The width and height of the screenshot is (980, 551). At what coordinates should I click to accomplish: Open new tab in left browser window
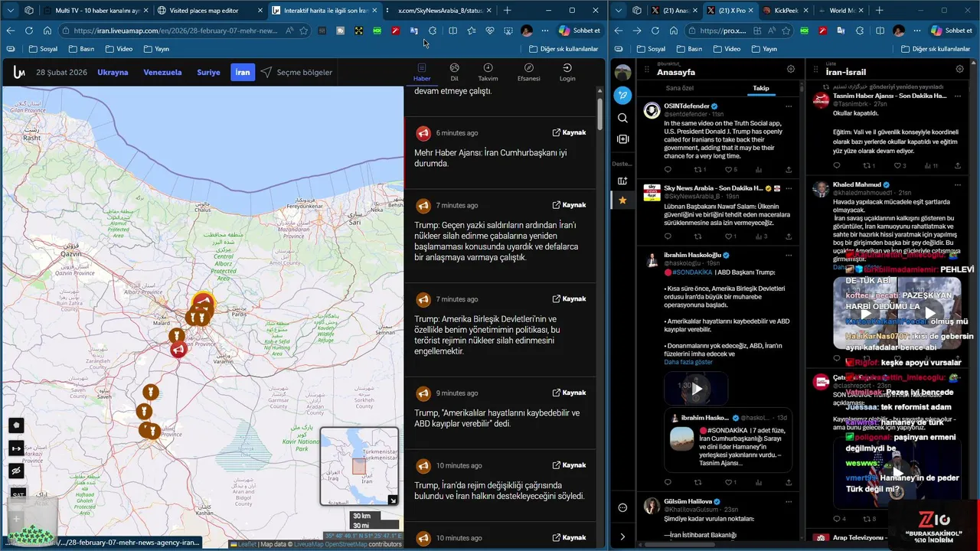pos(507,11)
